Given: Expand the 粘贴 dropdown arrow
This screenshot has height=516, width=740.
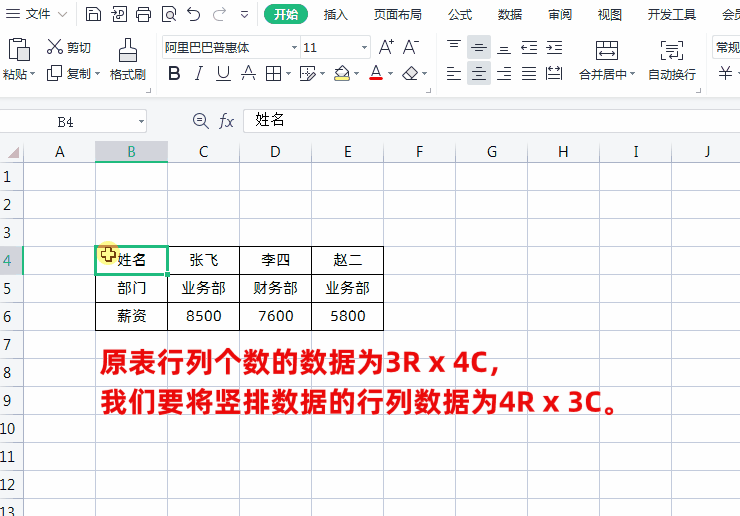Looking at the screenshot, I should 33,74.
